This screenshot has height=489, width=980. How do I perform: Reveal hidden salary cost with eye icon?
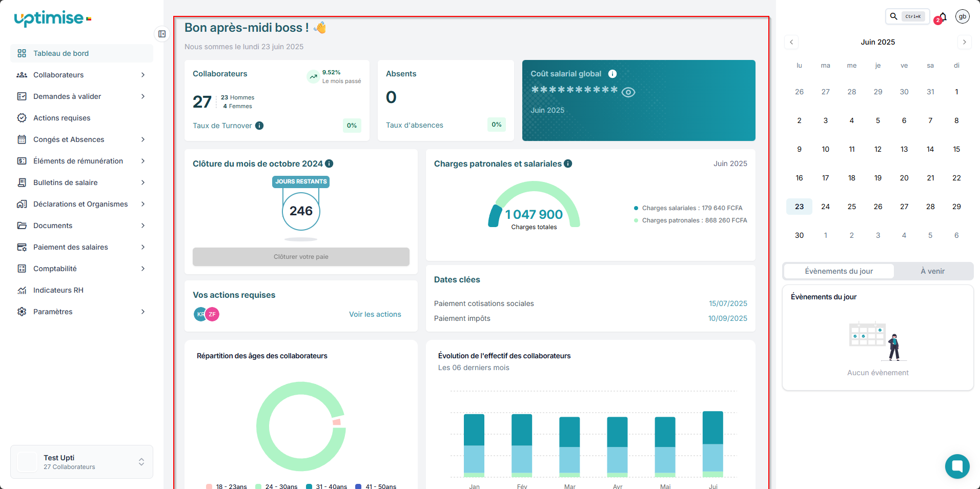click(628, 92)
